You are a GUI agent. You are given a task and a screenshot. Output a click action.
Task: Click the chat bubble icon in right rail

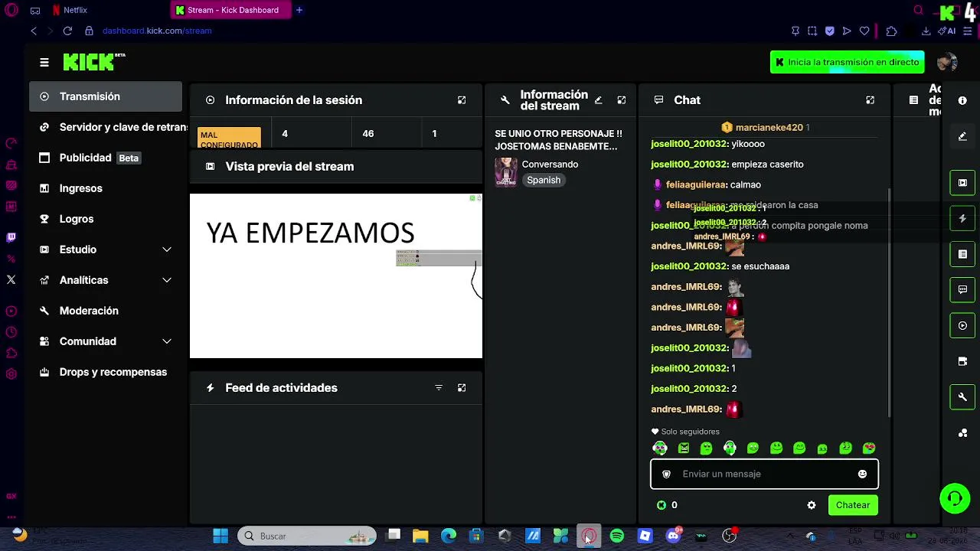pyautogui.click(x=962, y=290)
